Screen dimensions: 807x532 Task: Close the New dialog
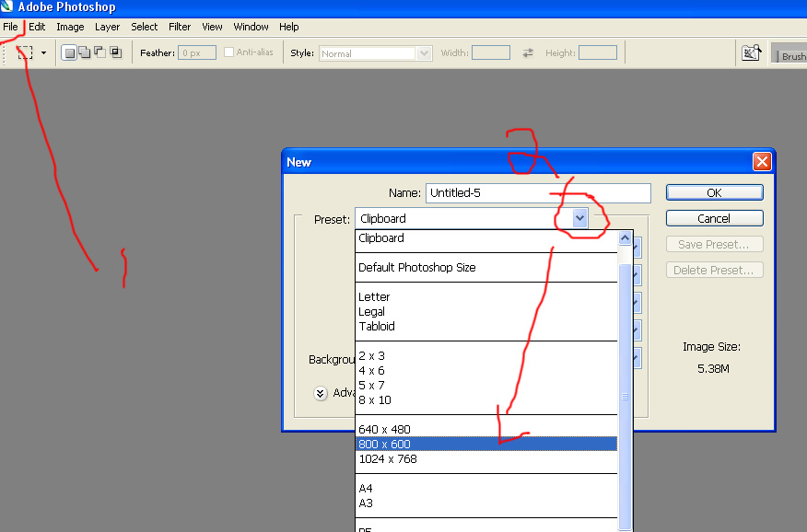(x=762, y=161)
